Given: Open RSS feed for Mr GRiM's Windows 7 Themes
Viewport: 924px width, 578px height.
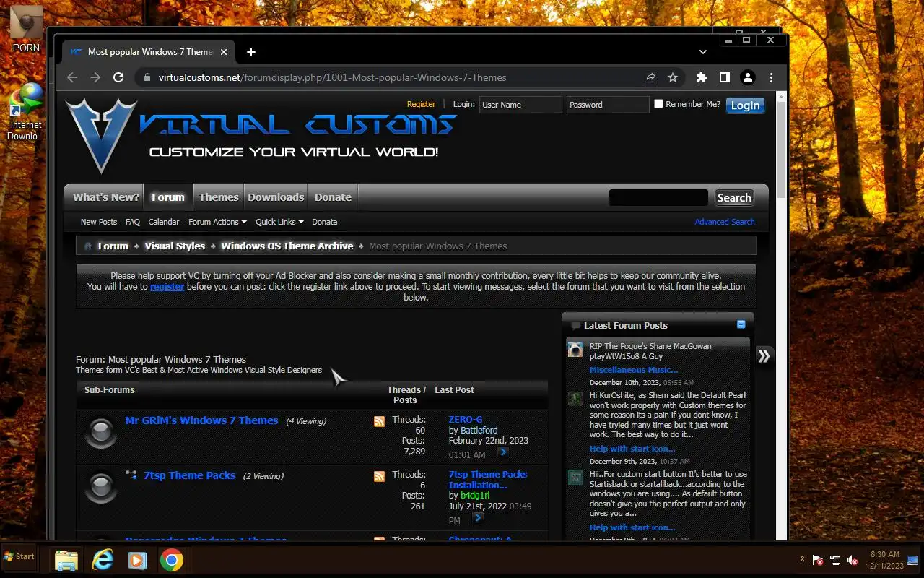Looking at the screenshot, I should 379,421.
